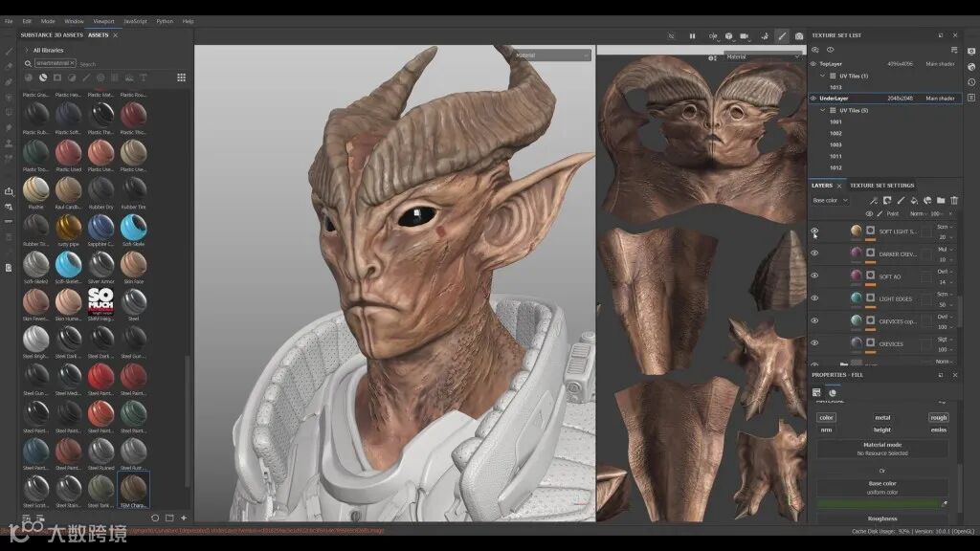Image resolution: width=980 pixels, height=551 pixels.
Task: Select the Projection tool in left toolbar
Action: pyautogui.click(x=9, y=82)
